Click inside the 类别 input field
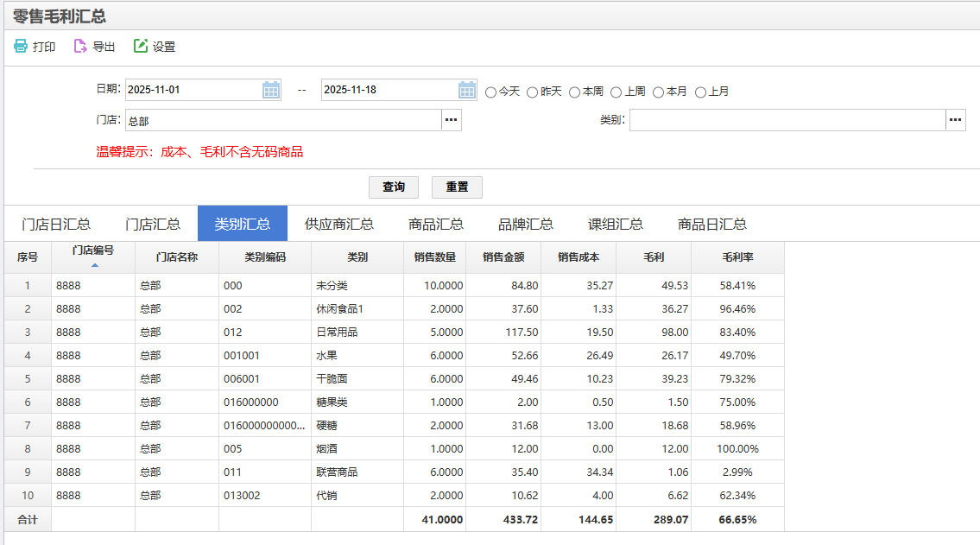 pos(787,120)
